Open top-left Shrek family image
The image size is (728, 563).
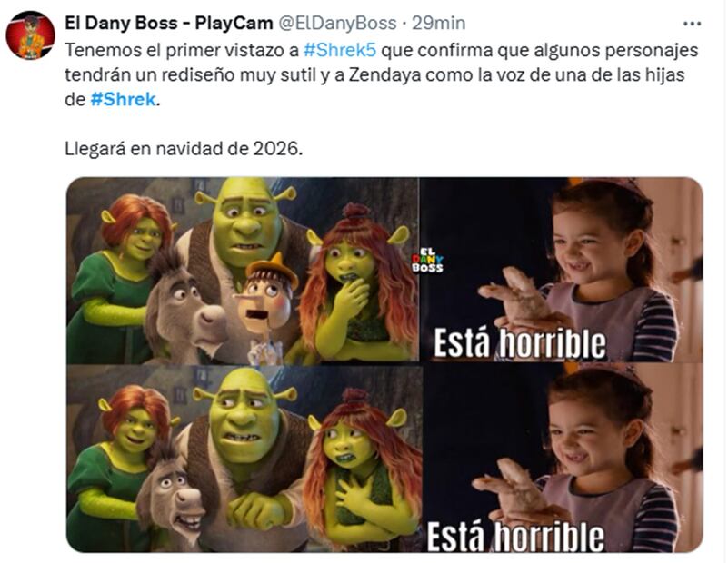[x=243, y=271]
